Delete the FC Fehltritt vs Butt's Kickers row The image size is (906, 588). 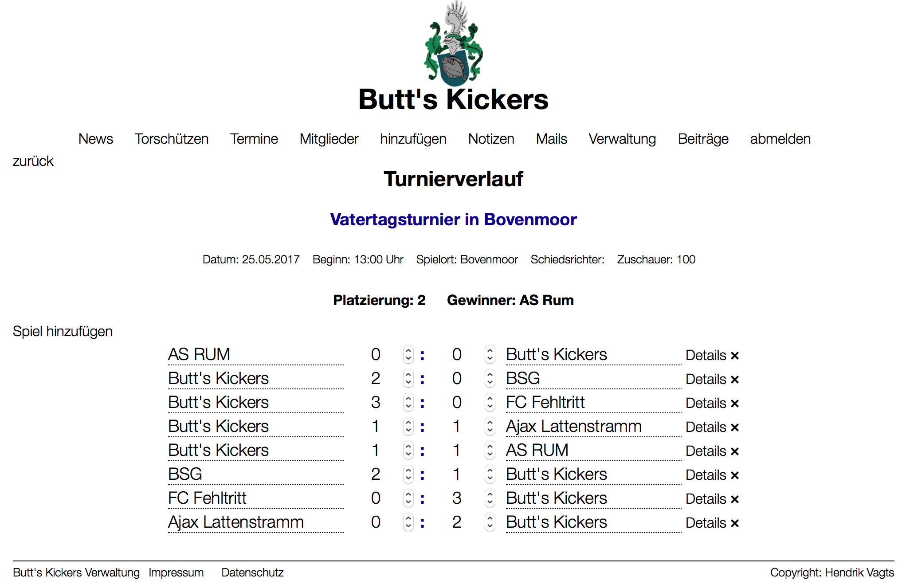(x=735, y=499)
